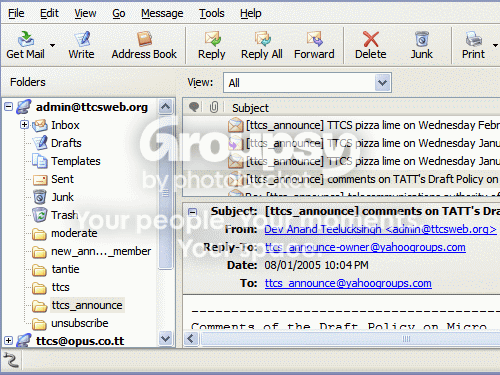This screenshot has height=375, width=500.
Task: Open the Tools menu
Action: click(212, 13)
